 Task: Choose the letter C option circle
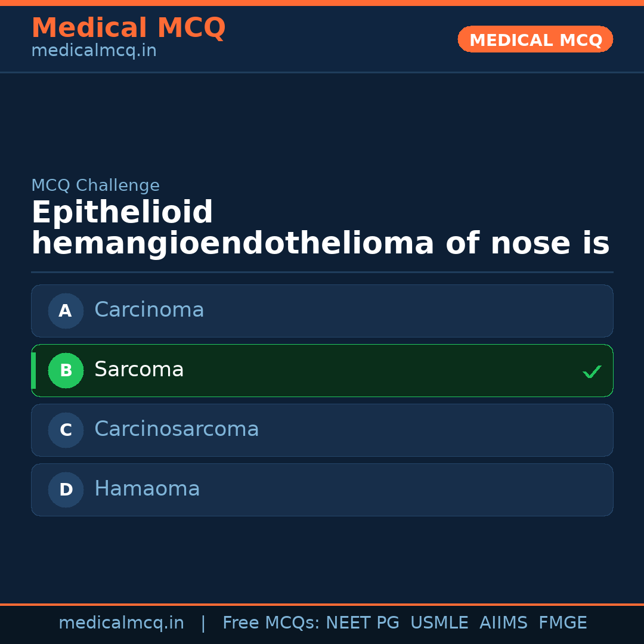66,430
